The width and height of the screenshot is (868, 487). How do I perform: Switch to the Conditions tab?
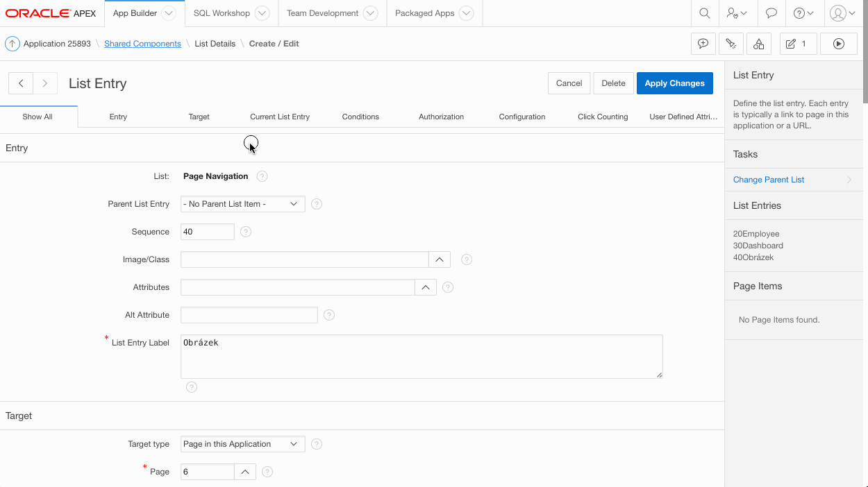coord(360,117)
